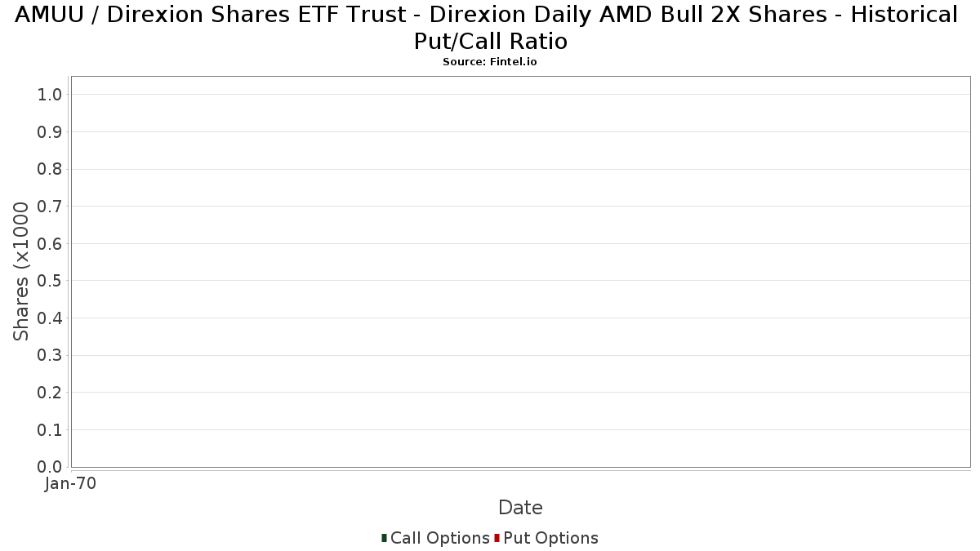Click the 0.6 y-axis tick label
Viewport: 980px width, 551px height.
click(50, 244)
